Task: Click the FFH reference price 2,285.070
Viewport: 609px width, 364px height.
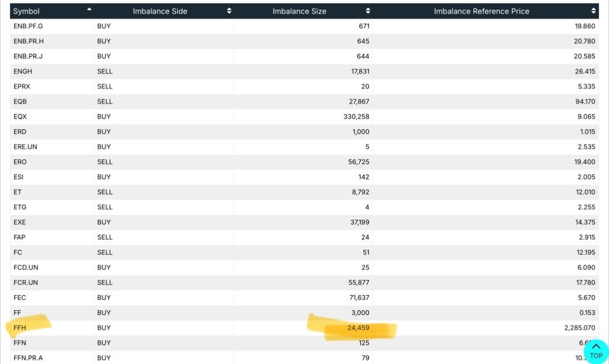Action: 580,328
